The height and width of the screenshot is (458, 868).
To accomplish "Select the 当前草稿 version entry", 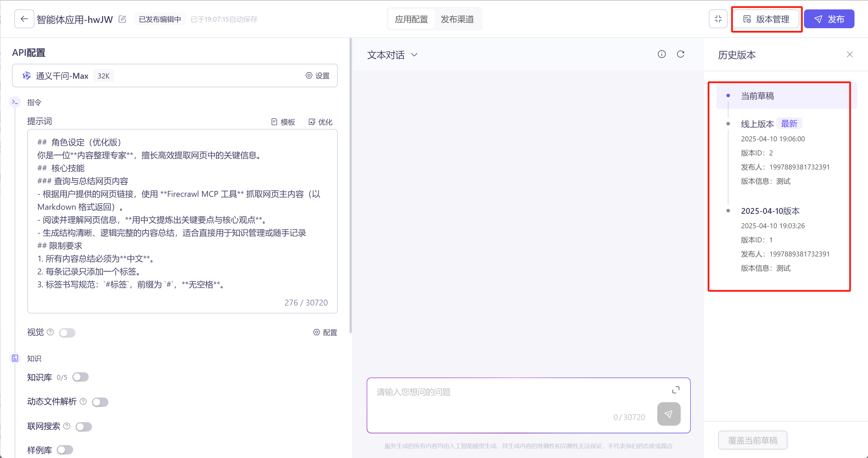I will pyautogui.click(x=786, y=96).
